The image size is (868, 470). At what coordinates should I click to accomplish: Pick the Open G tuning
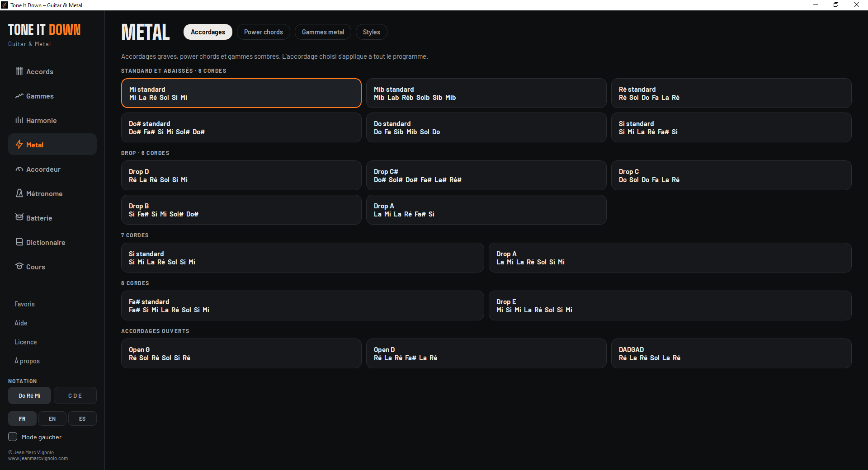(241, 353)
